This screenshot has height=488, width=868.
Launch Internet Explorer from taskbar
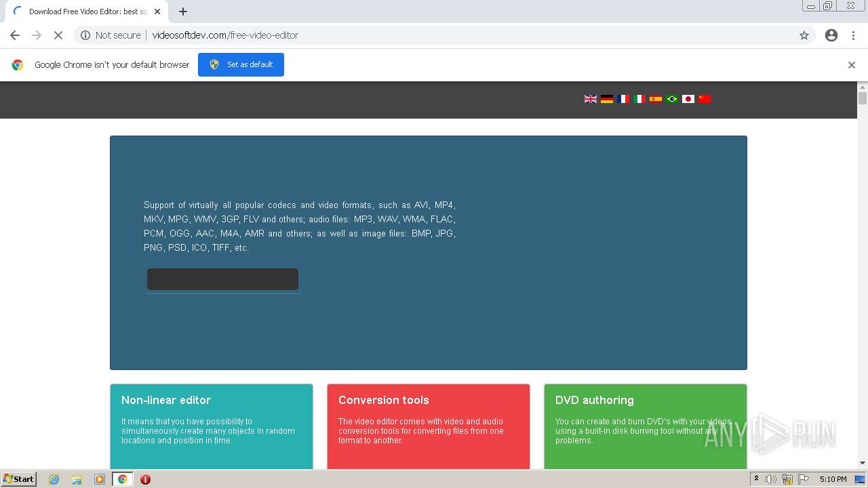tap(54, 479)
